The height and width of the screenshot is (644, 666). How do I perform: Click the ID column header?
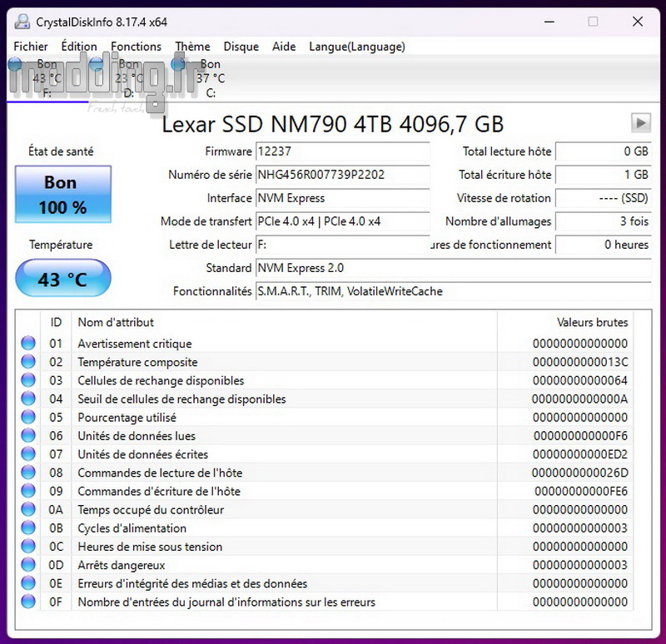tap(56, 322)
